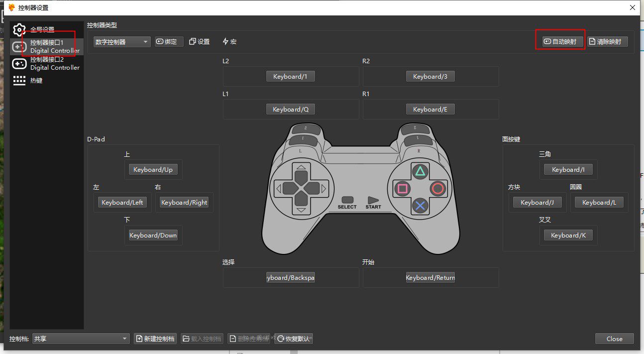The height and width of the screenshot is (354, 644).
Task: Rebind Square button Keyboard/J
Action: 537,203
